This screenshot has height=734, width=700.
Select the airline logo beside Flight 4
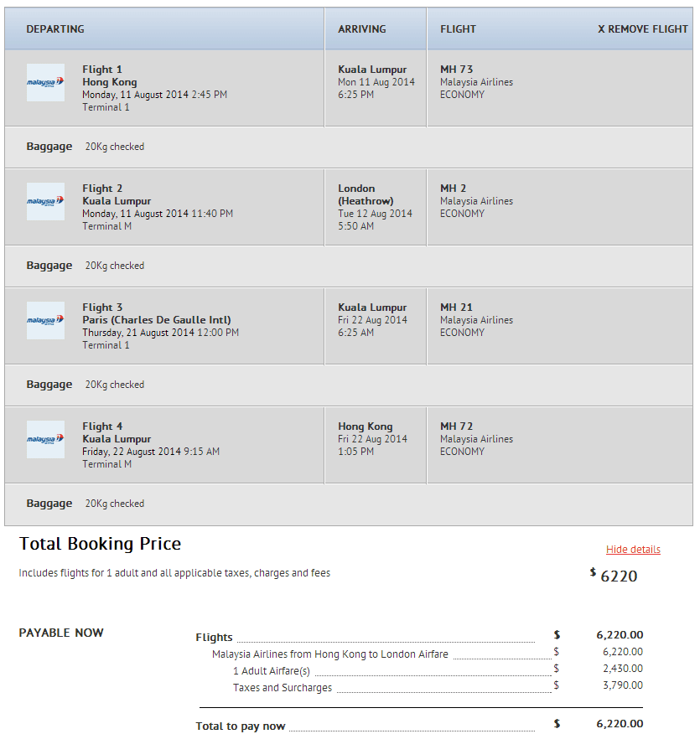click(x=45, y=439)
